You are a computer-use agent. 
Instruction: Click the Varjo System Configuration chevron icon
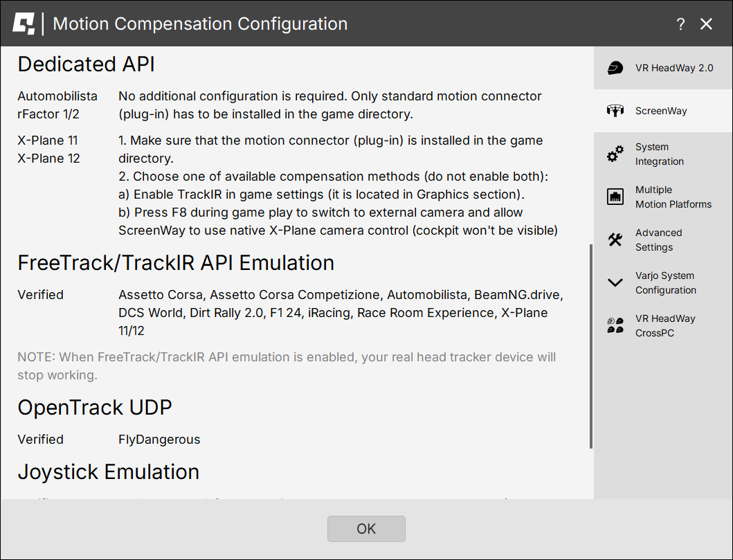pyautogui.click(x=615, y=283)
